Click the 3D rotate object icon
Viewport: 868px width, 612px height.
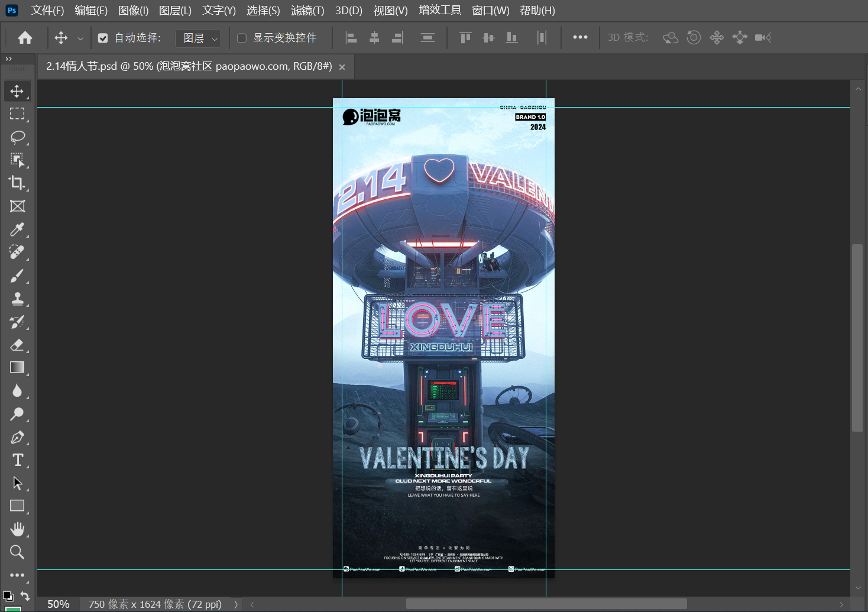[671, 38]
